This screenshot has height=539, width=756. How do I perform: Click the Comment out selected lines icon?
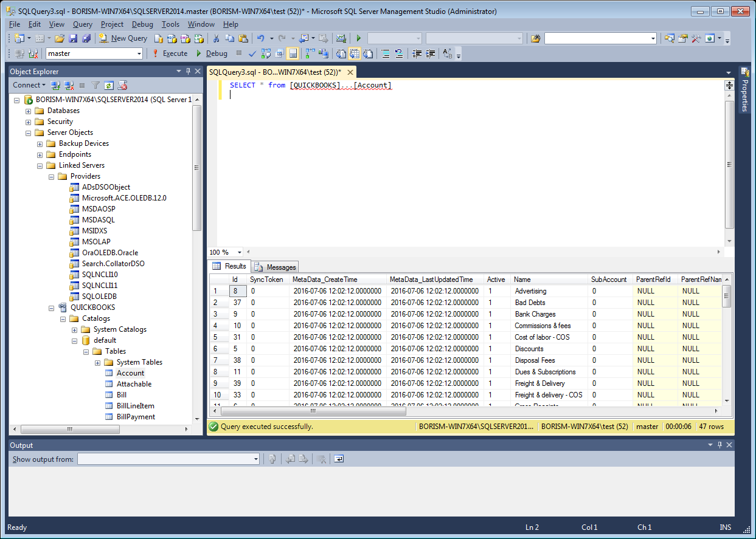[385, 53]
